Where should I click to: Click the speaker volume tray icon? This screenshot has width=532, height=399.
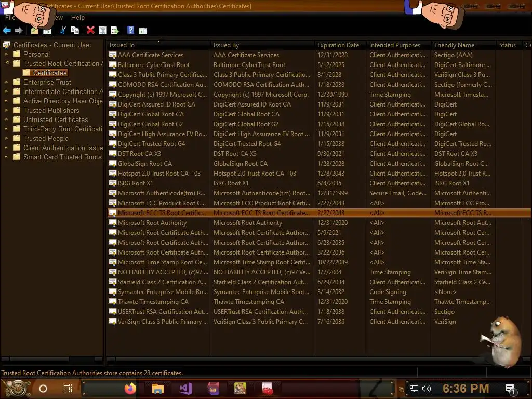[x=427, y=389]
